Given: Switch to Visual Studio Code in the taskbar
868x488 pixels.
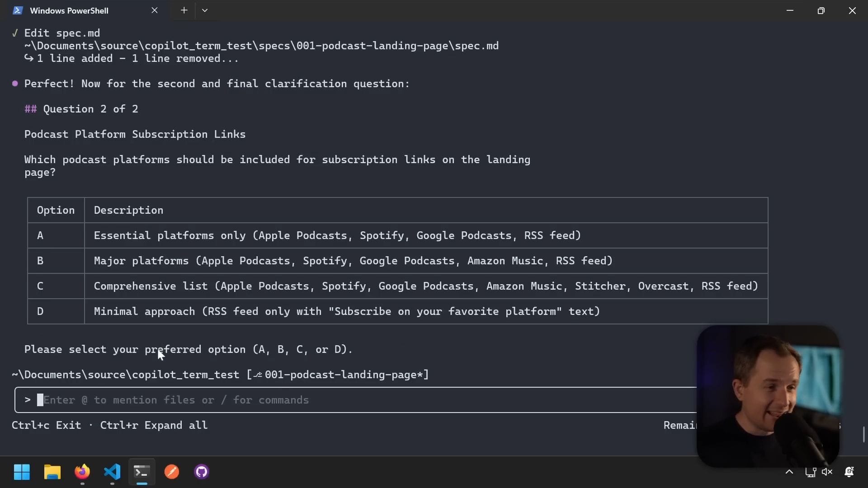Looking at the screenshot, I should tap(112, 472).
